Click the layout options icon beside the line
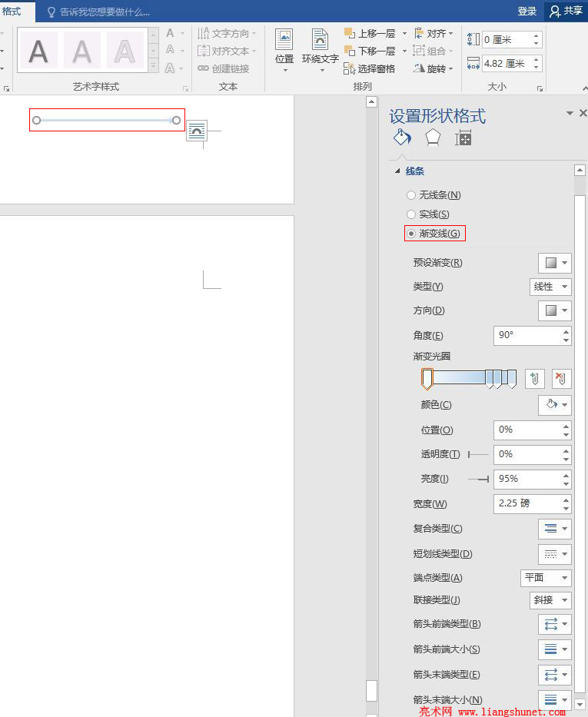The height and width of the screenshot is (717, 588). [x=197, y=131]
